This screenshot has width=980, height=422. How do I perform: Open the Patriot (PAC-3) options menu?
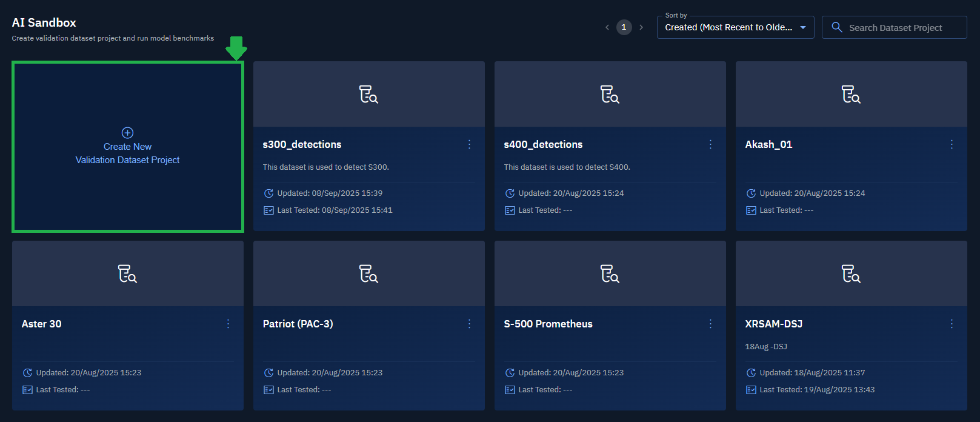click(x=469, y=324)
